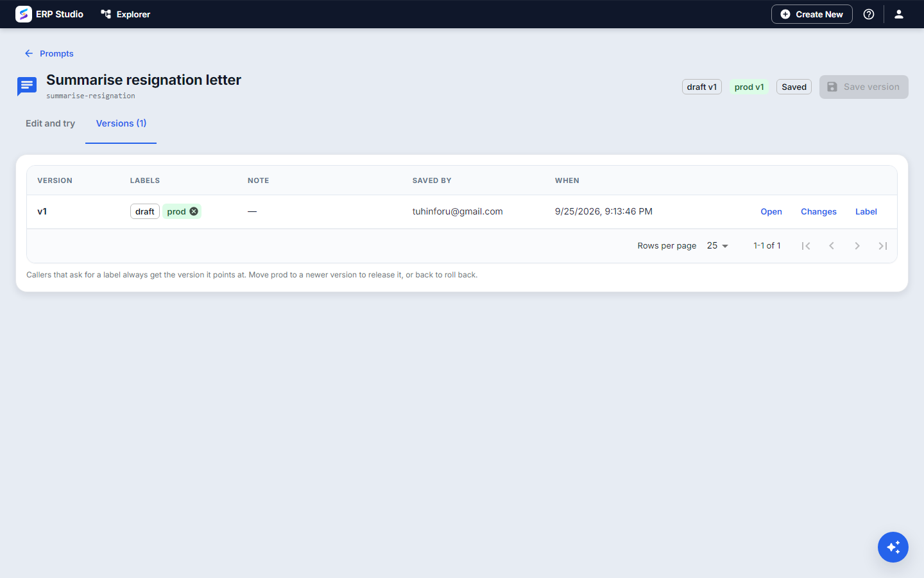This screenshot has height=578, width=924.
Task: Click the prompt chat bubble icon
Action: tap(27, 86)
